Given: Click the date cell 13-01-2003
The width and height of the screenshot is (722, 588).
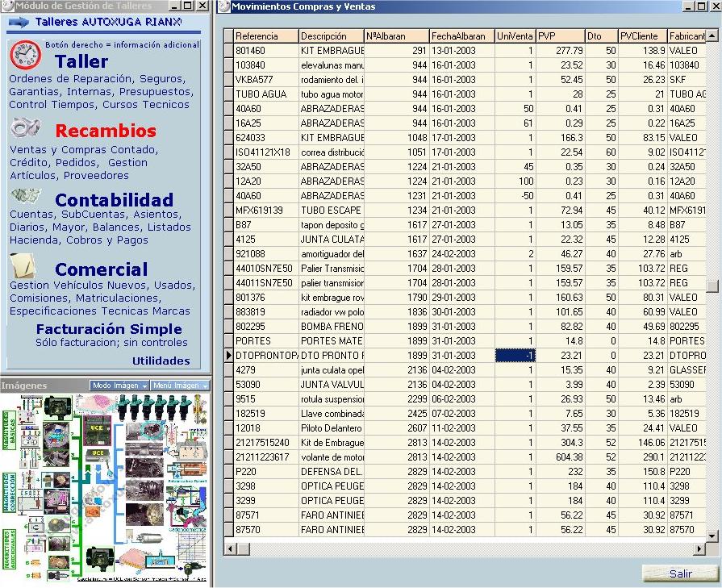Looking at the screenshot, I should pos(462,51).
